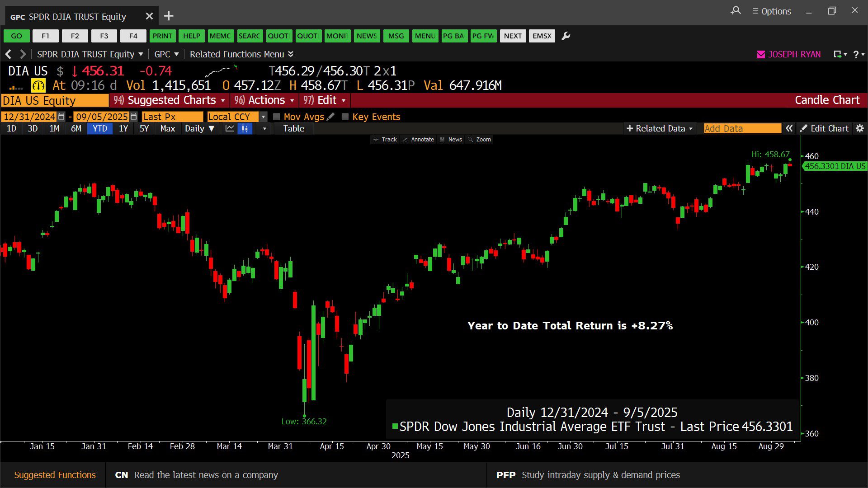Screen dimensions: 868x488
Task: Open chart settings gear icon
Action: [x=860, y=129]
